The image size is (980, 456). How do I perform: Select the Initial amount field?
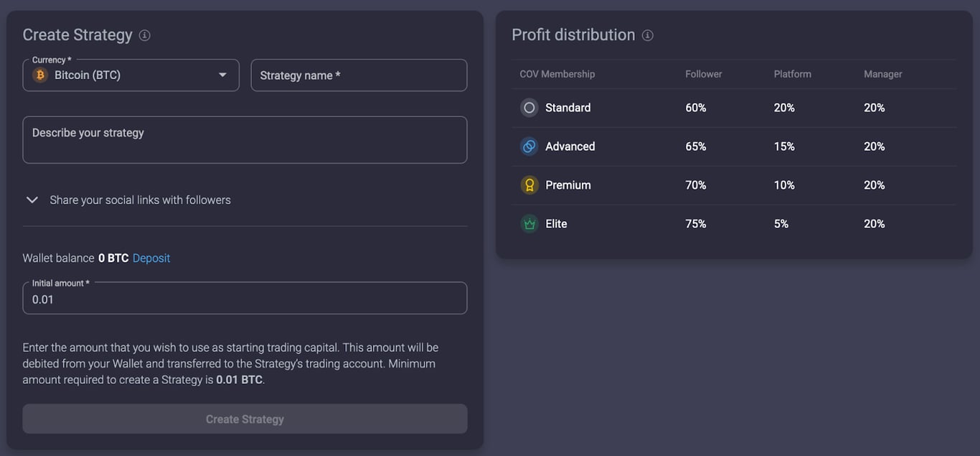[245, 298]
